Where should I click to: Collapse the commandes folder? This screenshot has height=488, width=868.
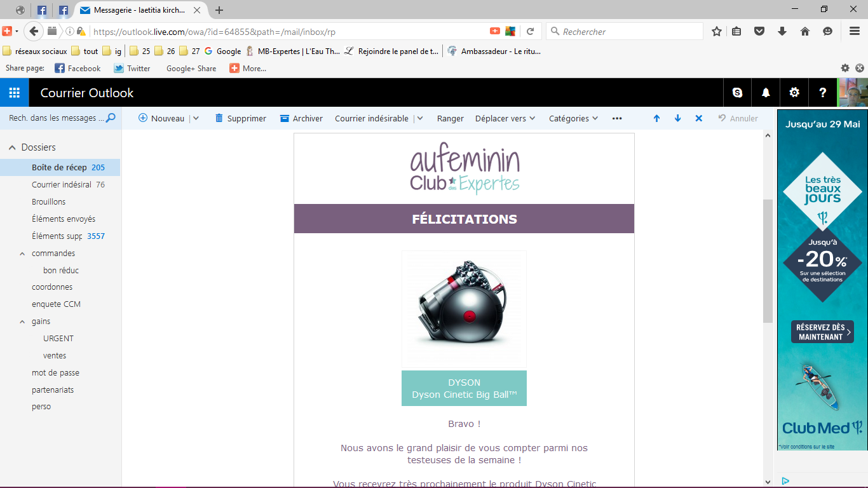tap(24, 254)
